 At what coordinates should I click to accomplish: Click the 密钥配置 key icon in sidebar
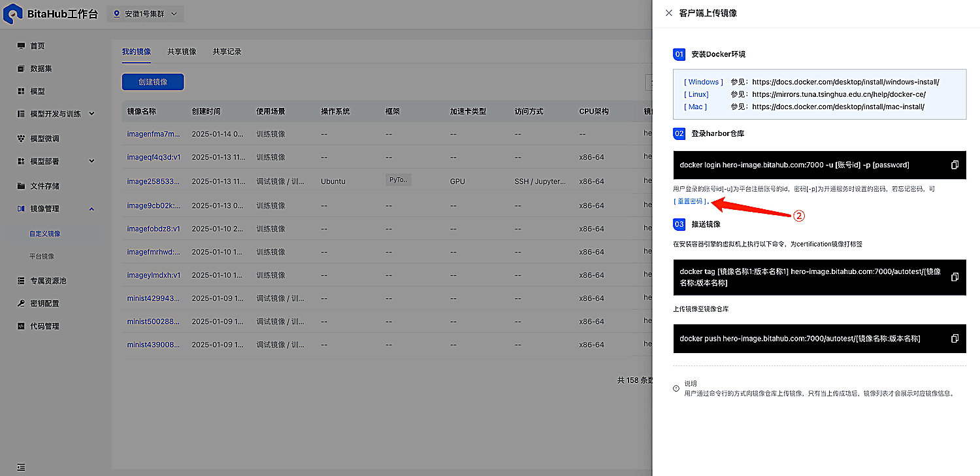[x=21, y=303]
